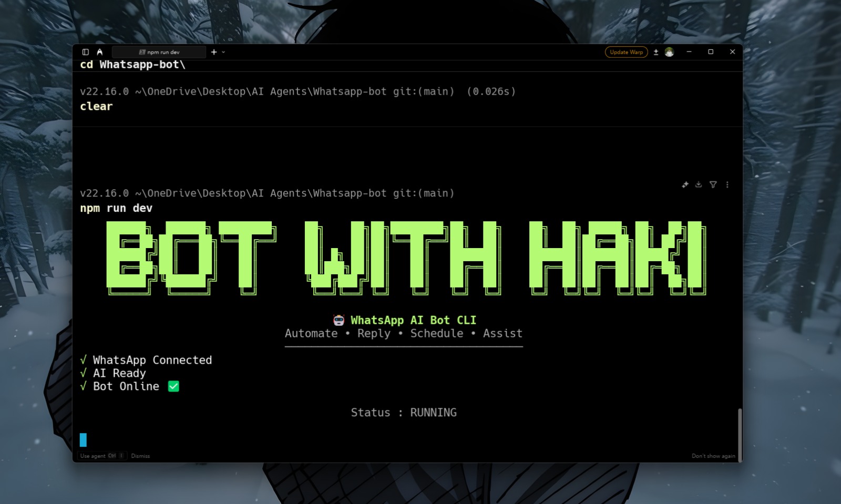Toggle the Warp sidebar panel icon
Image resolution: width=841 pixels, height=504 pixels.
tap(86, 52)
